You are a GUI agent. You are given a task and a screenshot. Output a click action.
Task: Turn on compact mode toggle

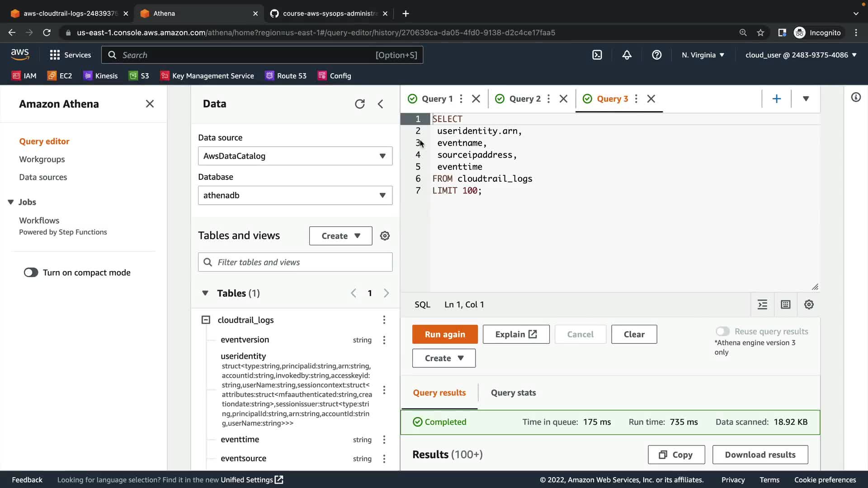point(31,272)
